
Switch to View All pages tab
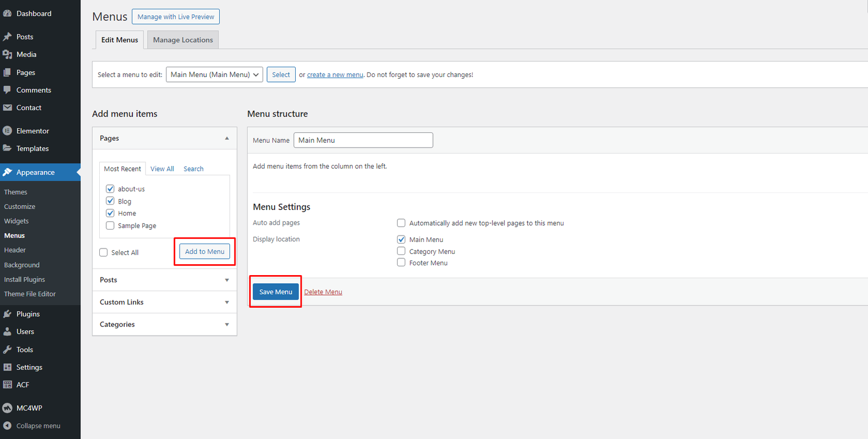[x=162, y=169]
